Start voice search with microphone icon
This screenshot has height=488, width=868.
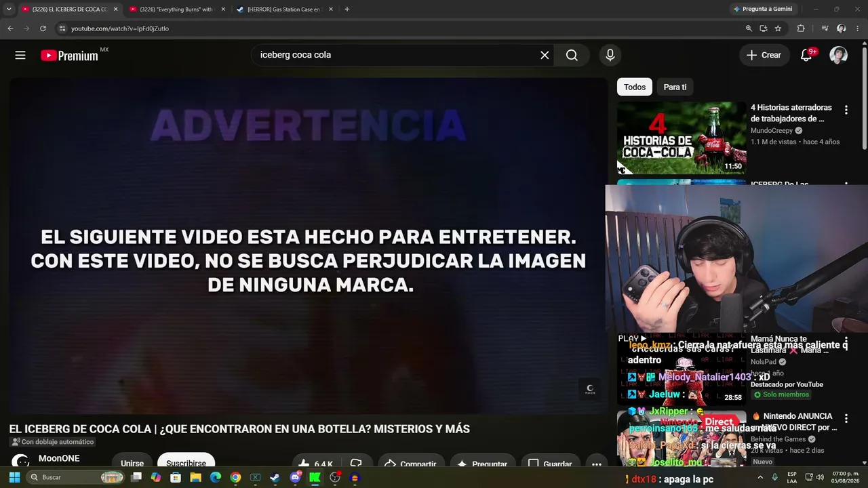click(x=610, y=55)
